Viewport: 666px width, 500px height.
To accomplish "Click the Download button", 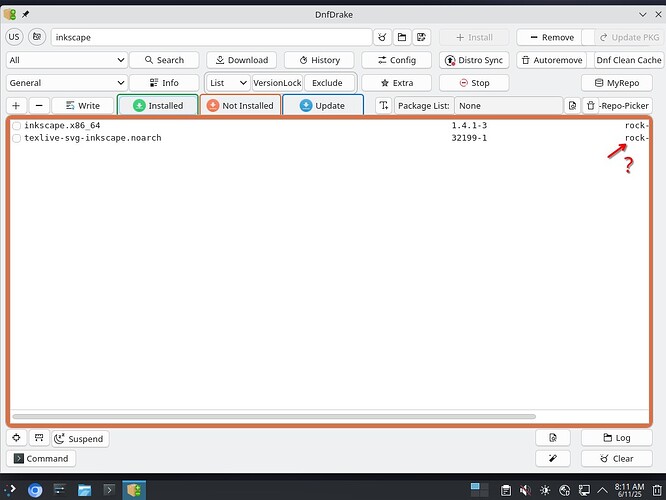I will coord(242,60).
